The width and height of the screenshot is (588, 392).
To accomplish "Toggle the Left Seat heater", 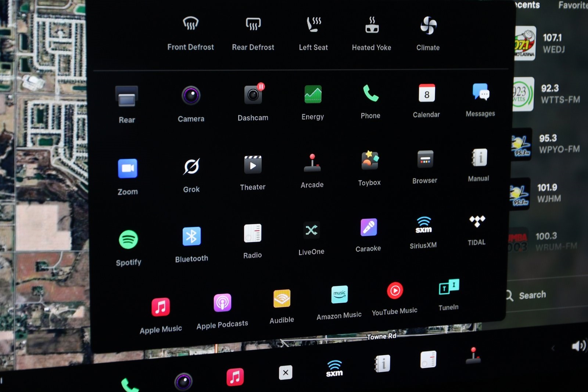I will [x=313, y=25].
